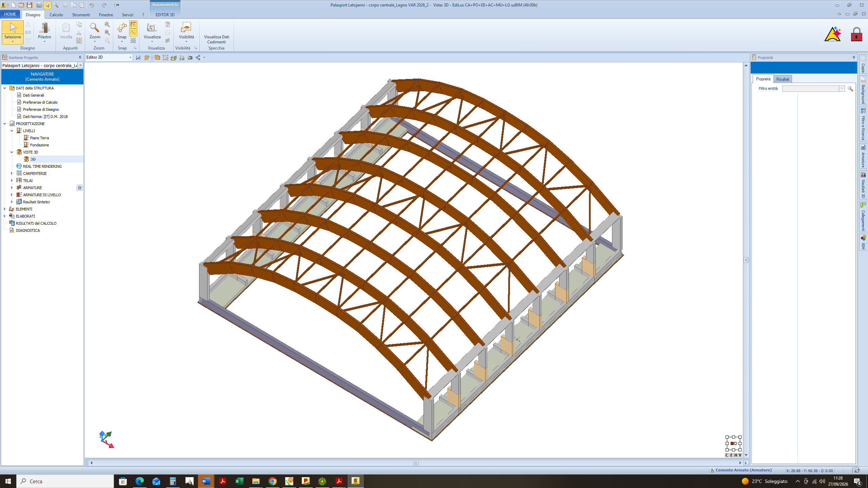Open the Filtro e Ricerca side panel

tap(863, 124)
